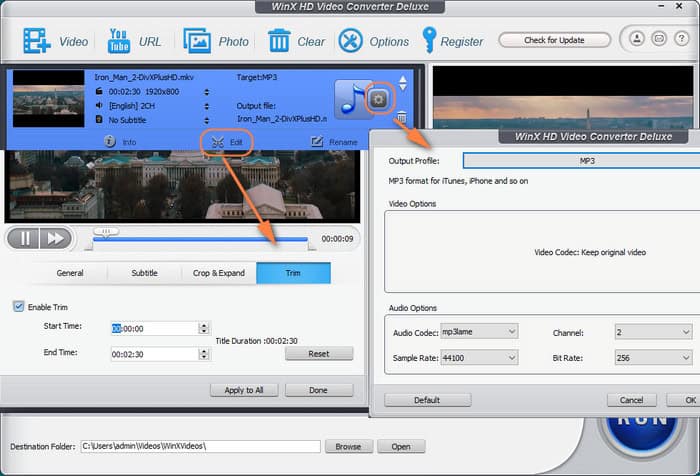
Task: Change the No Subtitle selector
Action: (x=207, y=121)
